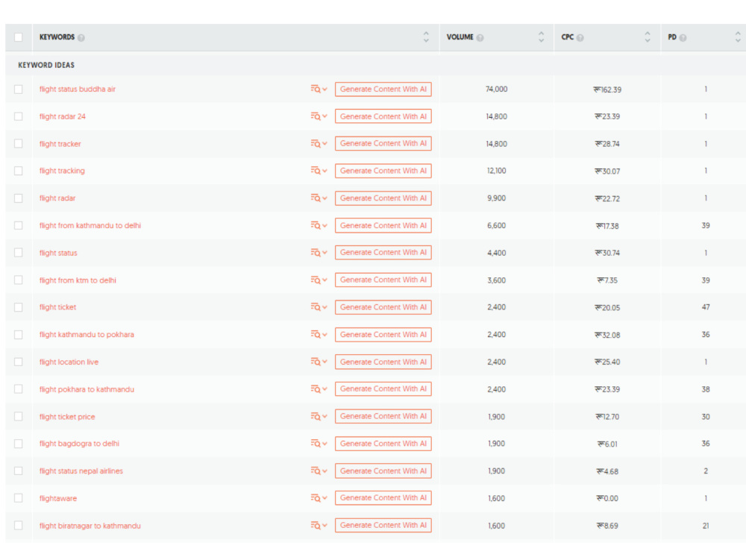Open keyword link 'flight radar'

pyautogui.click(x=57, y=198)
